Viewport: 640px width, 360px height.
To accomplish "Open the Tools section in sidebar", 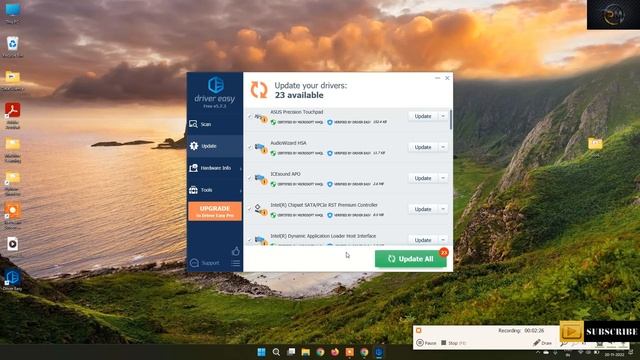I will coord(215,190).
